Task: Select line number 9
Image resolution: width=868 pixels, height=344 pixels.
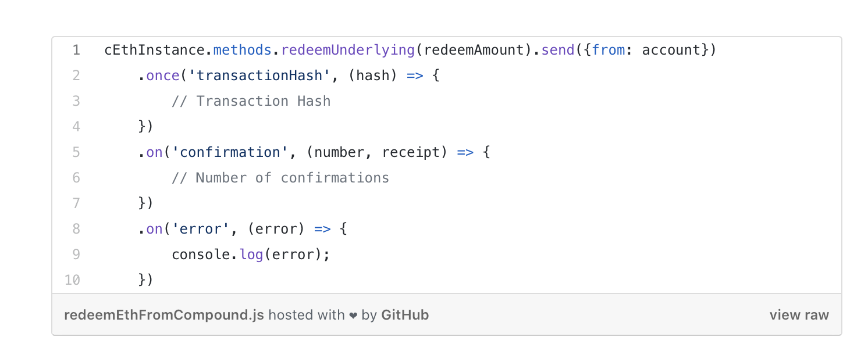Action: pos(77,255)
